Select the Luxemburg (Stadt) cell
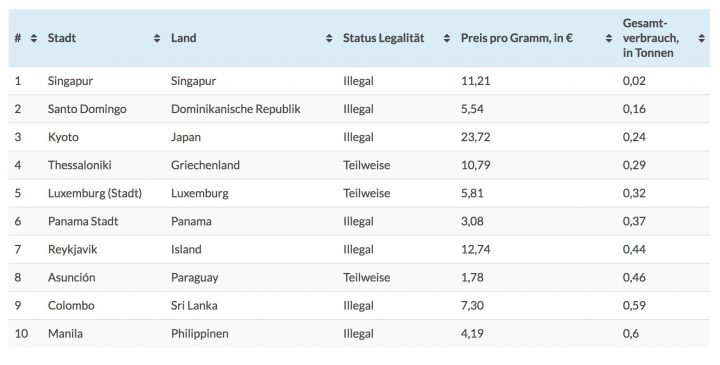 point(95,193)
